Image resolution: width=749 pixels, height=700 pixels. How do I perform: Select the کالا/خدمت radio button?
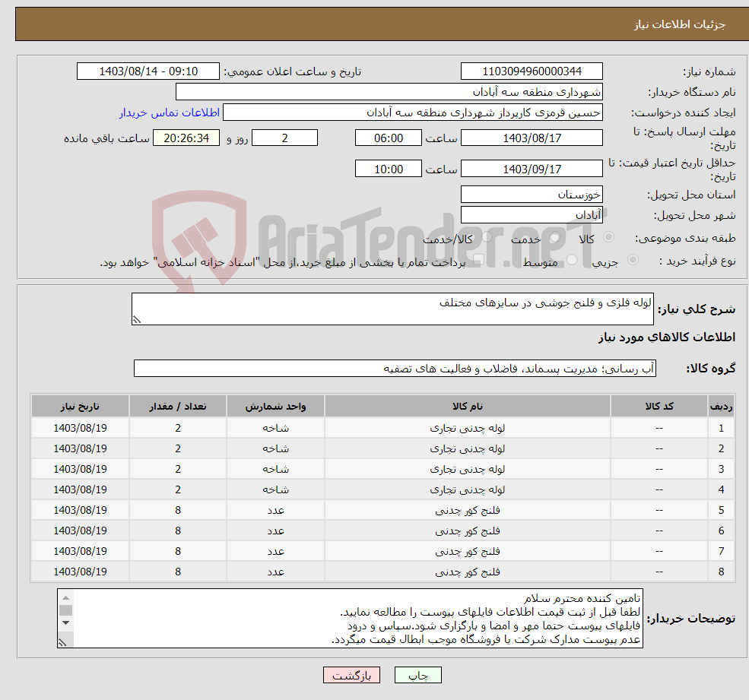487,237
